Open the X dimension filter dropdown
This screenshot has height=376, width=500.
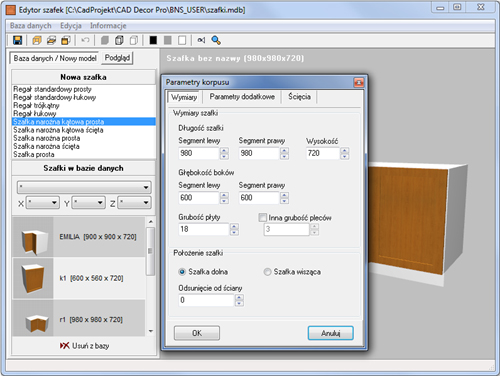(43, 203)
